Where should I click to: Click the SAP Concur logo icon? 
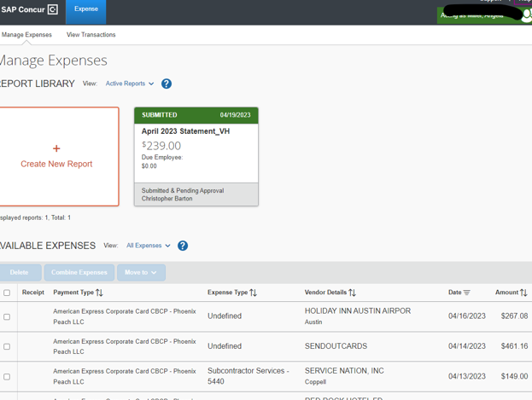53,9
